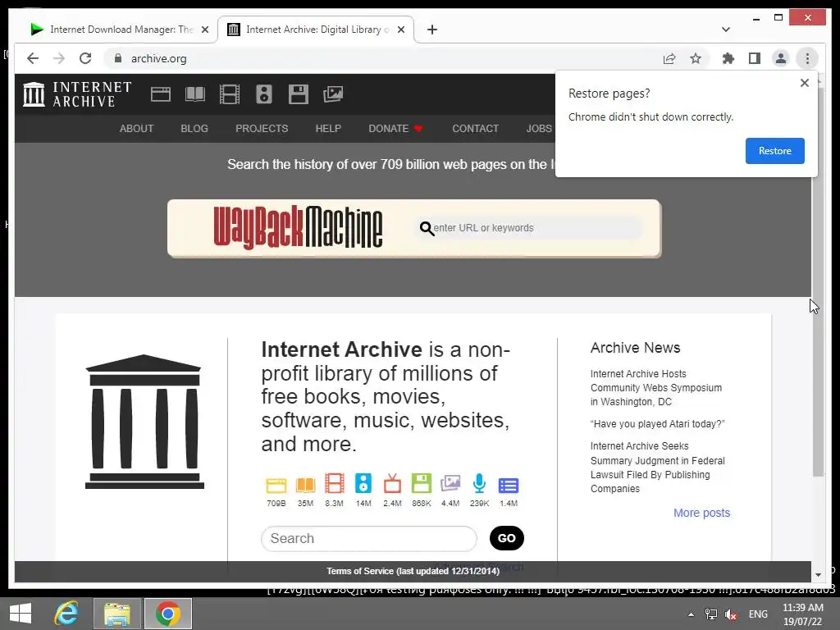Viewport: 840px width, 630px height.
Task: Click the large Internet Archive building logo
Action: [144, 422]
